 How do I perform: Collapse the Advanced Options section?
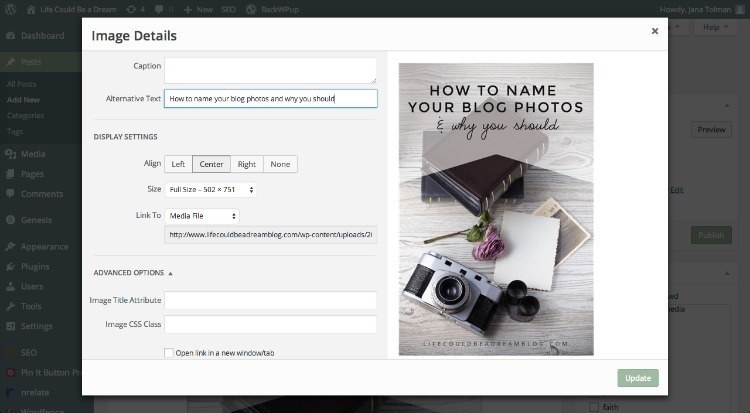133,273
